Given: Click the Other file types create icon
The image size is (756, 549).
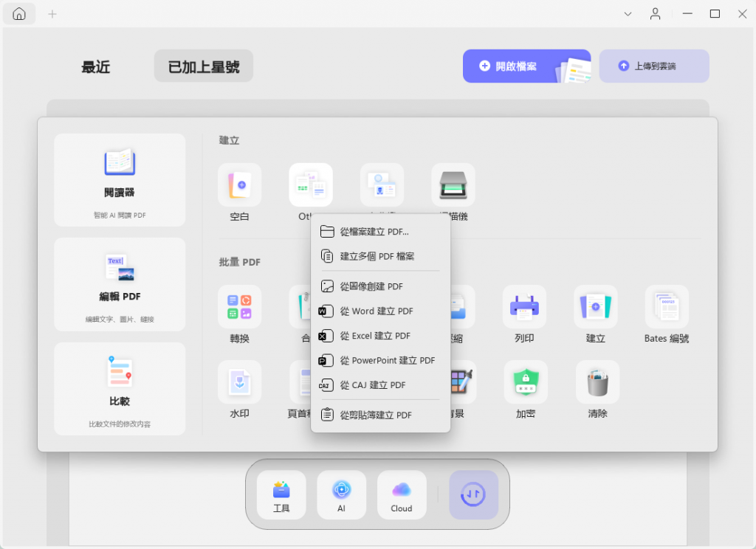Looking at the screenshot, I should point(311,185).
